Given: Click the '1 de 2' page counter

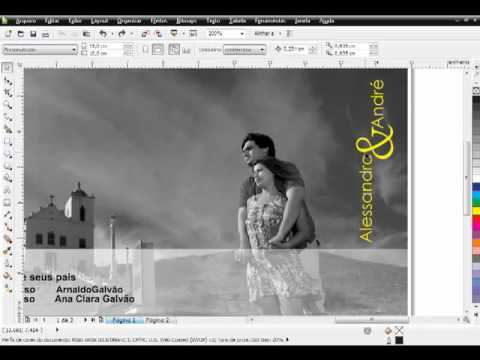Looking at the screenshot, I should pyautogui.click(x=65, y=320).
